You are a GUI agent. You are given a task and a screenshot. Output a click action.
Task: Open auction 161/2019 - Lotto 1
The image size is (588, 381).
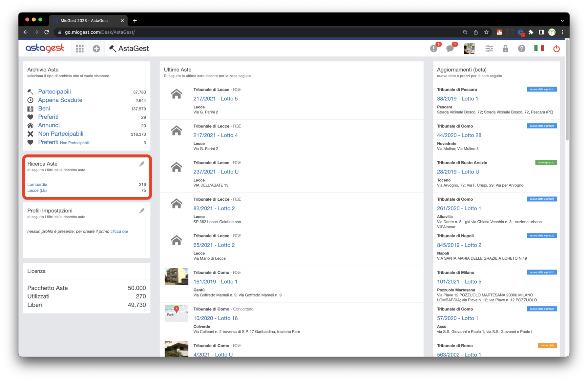click(x=215, y=282)
